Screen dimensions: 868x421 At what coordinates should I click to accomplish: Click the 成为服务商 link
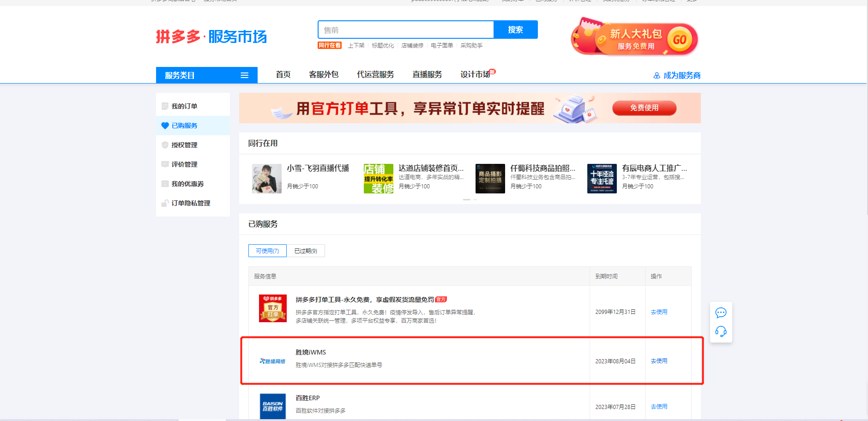tap(682, 75)
